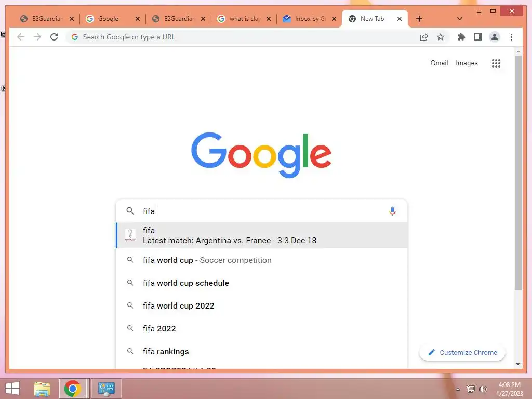Open the side panel icon
This screenshot has width=532, height=399.
(x=478, y=37)
